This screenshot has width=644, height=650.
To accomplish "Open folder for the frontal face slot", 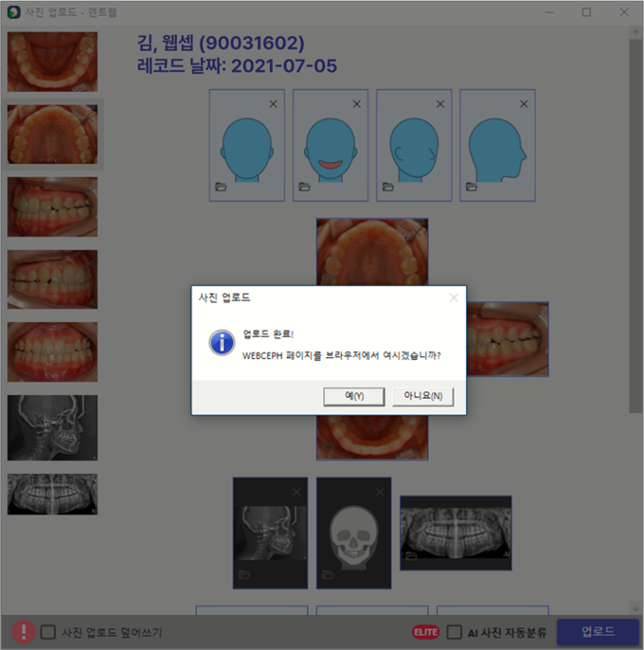I will (222, 187).
